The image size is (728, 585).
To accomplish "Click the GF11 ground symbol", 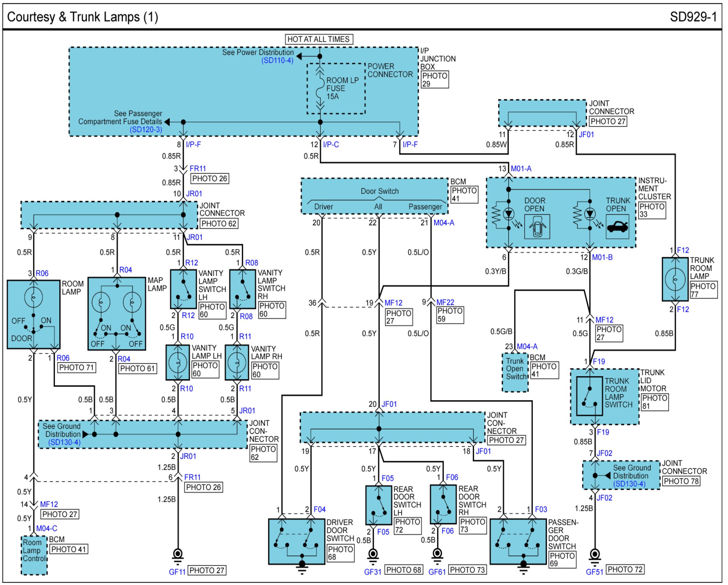I will coord(178,555).
